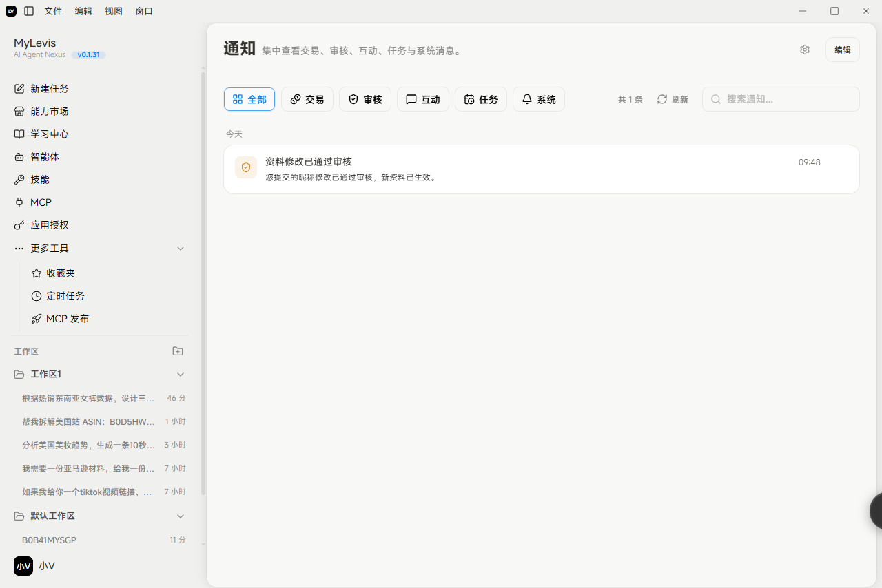Focus the 搜索通知 search field
The image size is (882, 588).
pos(781,99)
